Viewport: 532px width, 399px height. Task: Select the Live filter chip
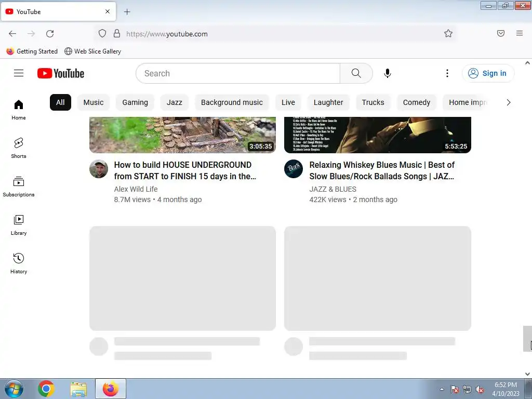point(288,102)
